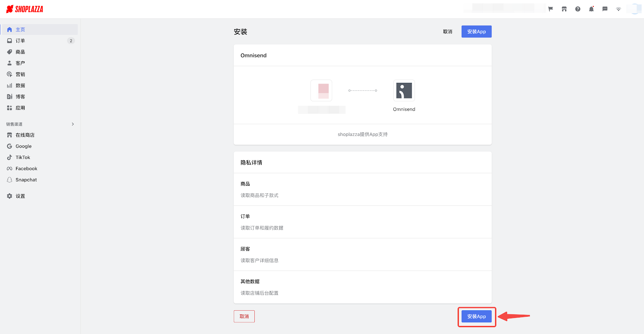The height and width of the screenshot is (334, 644).
Task: Click the Google G icon
Action: click(x=10, y=146)
